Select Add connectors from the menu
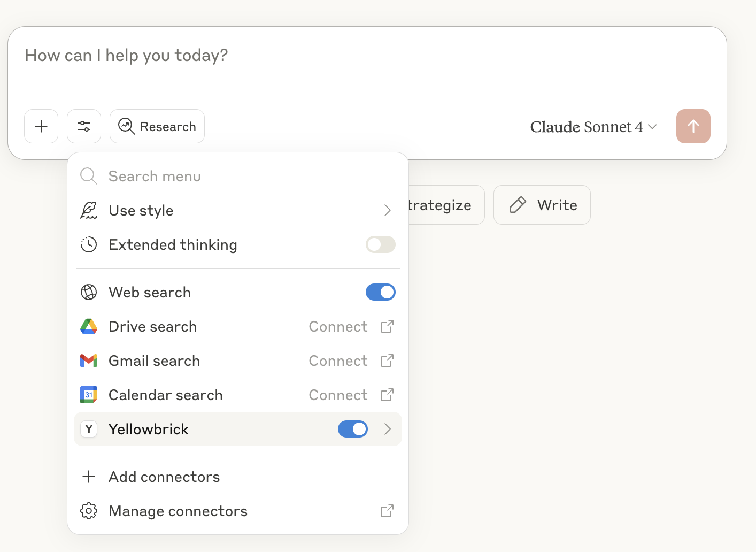Viewport: 756px width, 552px height. [164, 477]
